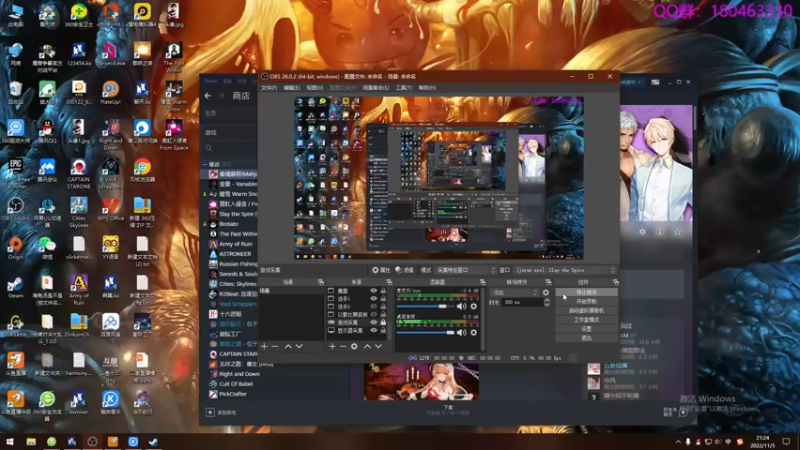Move source up using arrow icon
The image size is (800, 450).
[367, 346]
